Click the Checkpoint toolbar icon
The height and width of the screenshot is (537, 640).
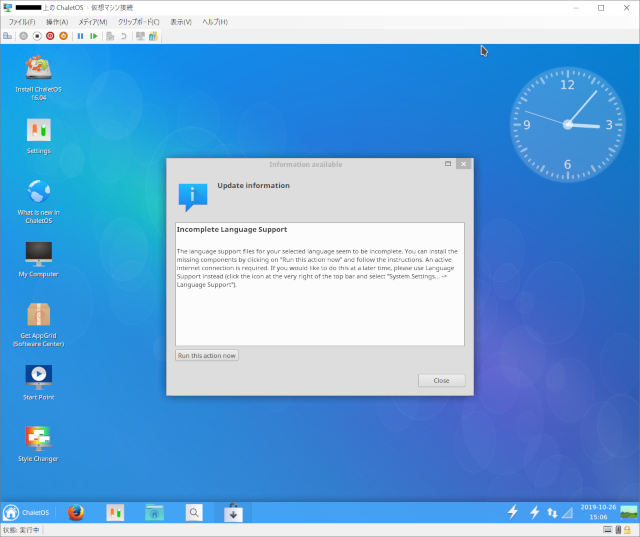coord(110,36)
